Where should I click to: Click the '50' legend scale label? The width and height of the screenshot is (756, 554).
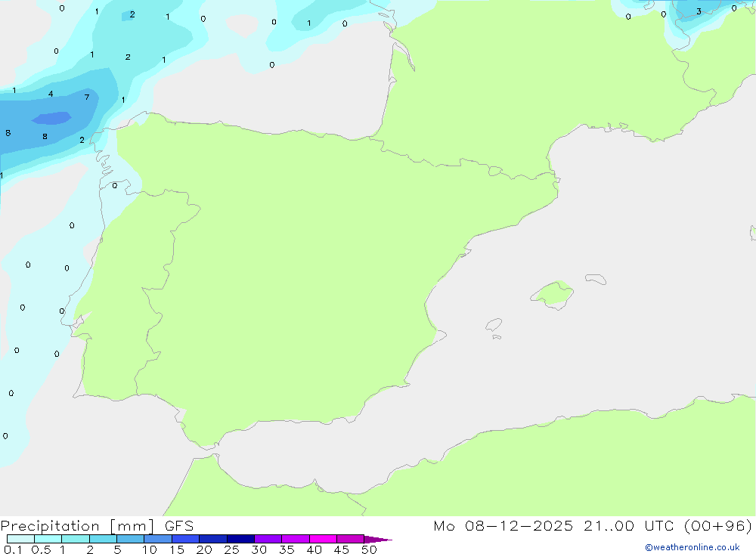369,549
